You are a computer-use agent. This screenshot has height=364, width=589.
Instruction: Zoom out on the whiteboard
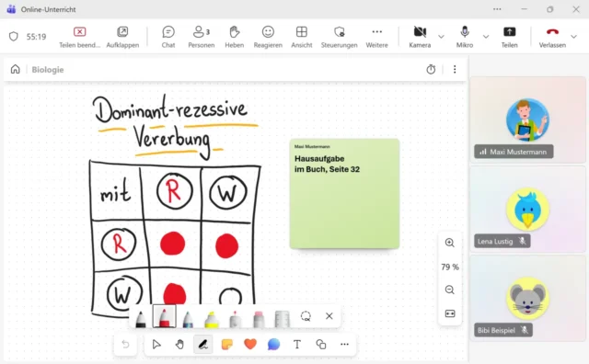pos(450,290)
